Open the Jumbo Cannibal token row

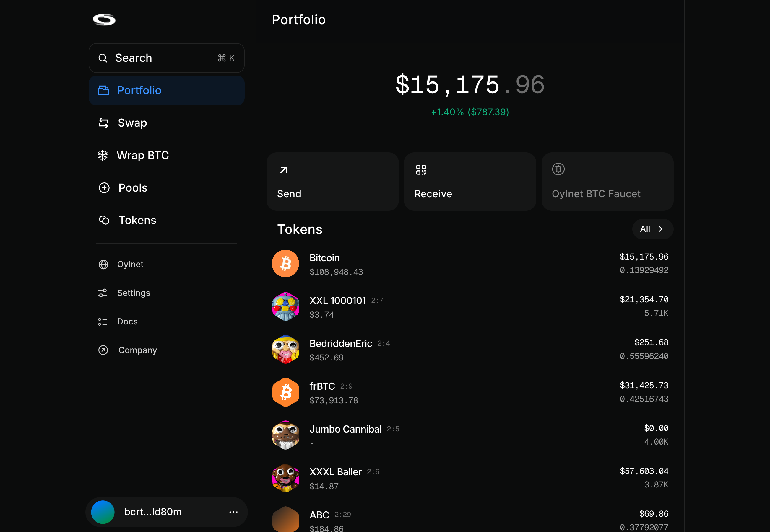pos(470,435)
